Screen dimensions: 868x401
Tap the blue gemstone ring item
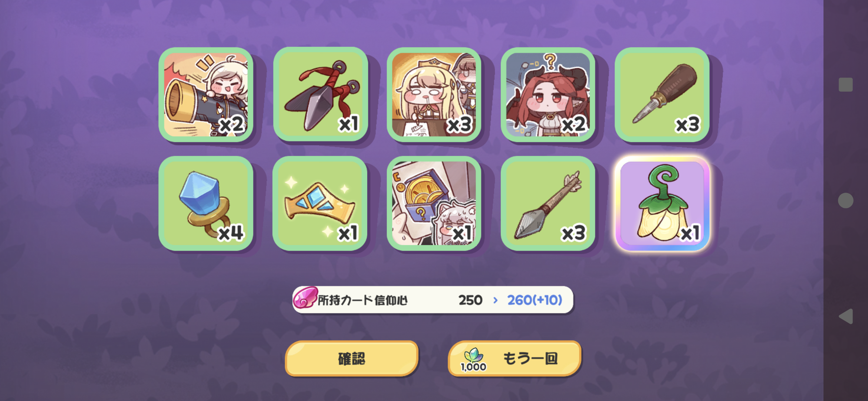coord(206,203)
